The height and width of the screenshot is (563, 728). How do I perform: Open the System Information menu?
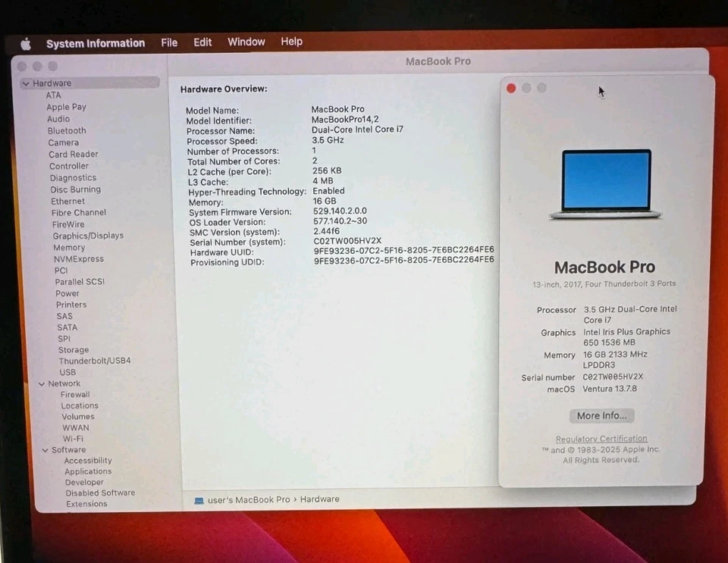tap(96, 43)
